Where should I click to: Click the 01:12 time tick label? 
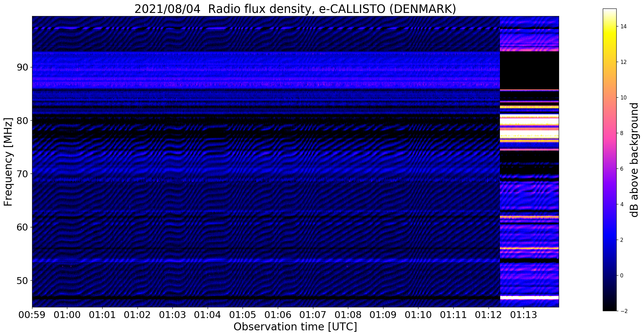(x=489, y=315)
